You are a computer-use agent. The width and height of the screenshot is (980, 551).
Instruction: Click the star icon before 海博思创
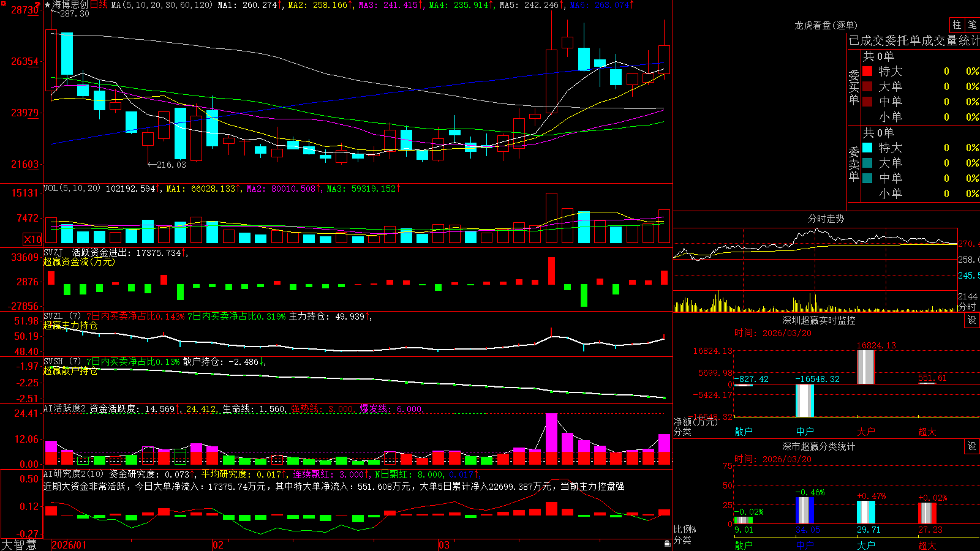tap(48, 5)
